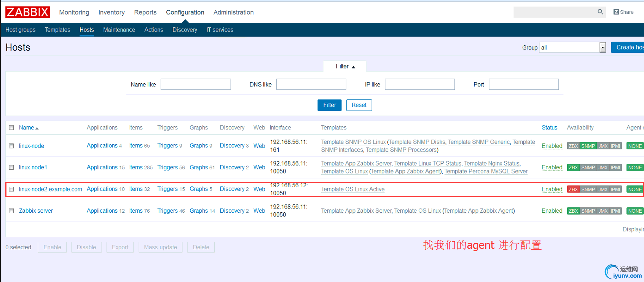Image resolution: width=644 pixels, height=282 pixels.
Task: Open Template SNMP OS Linux link
Action: click(353, 142)
